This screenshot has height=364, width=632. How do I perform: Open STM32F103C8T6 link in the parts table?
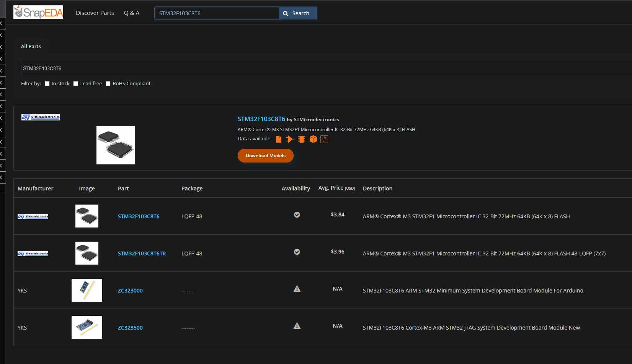[139, 216]
